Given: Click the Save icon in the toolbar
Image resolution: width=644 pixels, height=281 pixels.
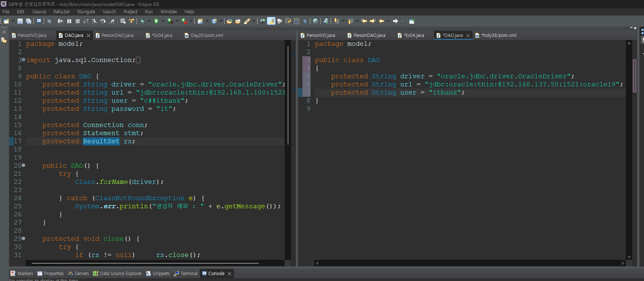Looking at the screenshot, I should [20, 21].
